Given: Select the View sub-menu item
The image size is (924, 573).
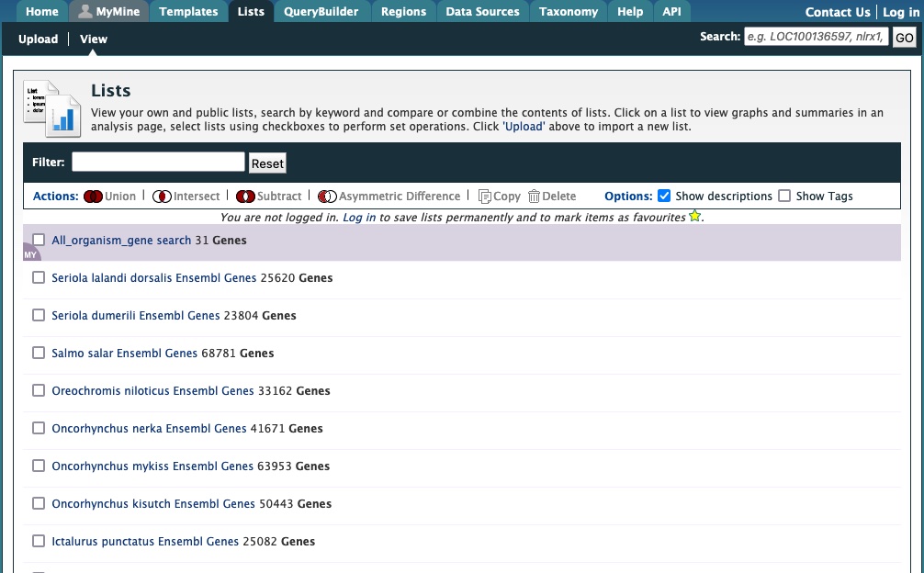Looking at the screenshot, I should click(x=94, y=39).
